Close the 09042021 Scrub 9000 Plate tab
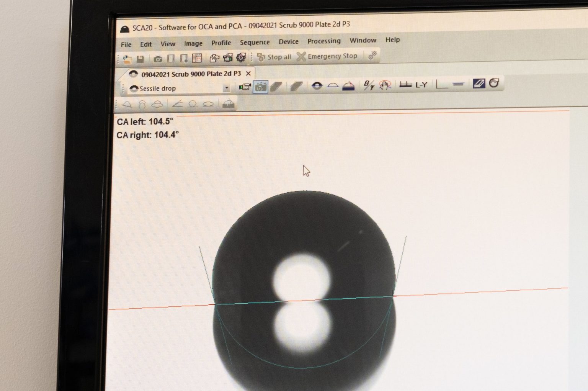This screenshot has width=588, height=391. [248, 73]
